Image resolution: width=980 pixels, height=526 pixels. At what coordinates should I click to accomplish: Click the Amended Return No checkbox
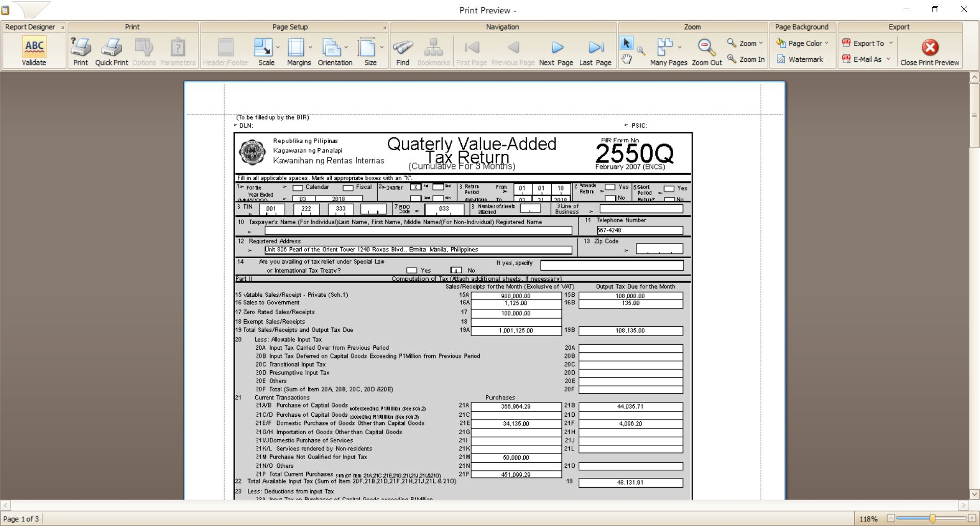610,198
